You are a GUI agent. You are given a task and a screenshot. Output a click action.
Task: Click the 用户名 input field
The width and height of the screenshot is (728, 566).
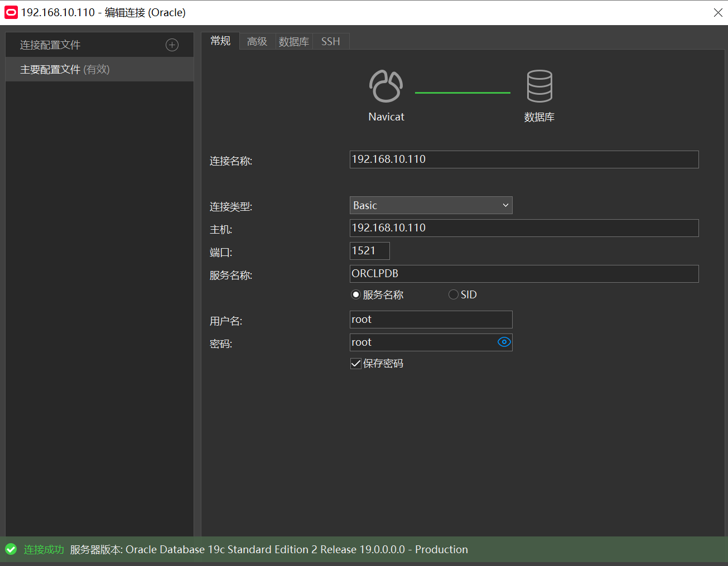(x=431, y=320)
